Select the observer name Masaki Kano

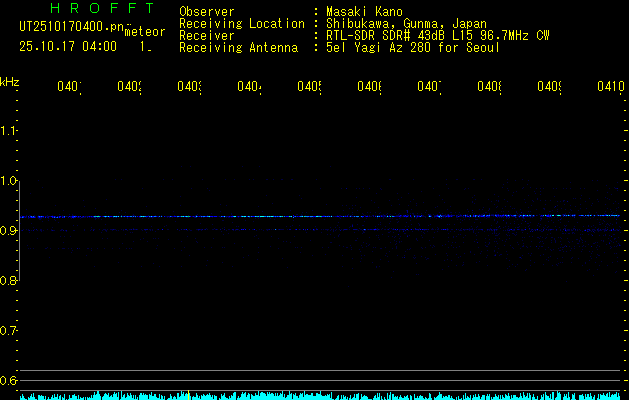tap(364, 12)
